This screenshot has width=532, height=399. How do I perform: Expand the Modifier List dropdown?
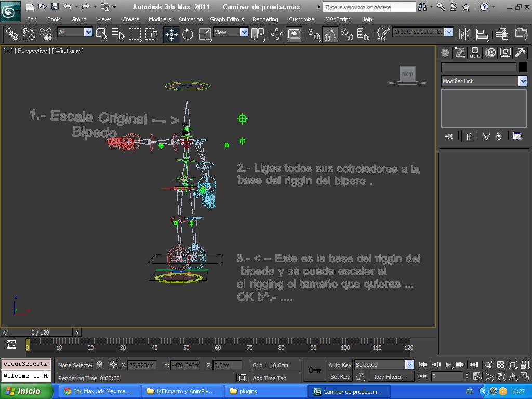[x=523, y=81]
